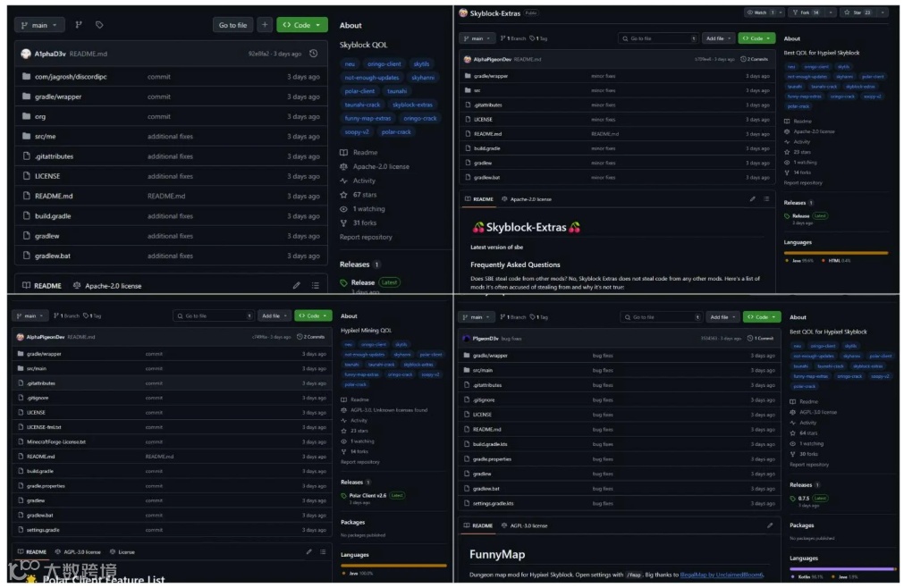Expand Add file dropdown in Hypixel Mining QOL repo
The image size is (904, 588).
(x=275, y=315)
